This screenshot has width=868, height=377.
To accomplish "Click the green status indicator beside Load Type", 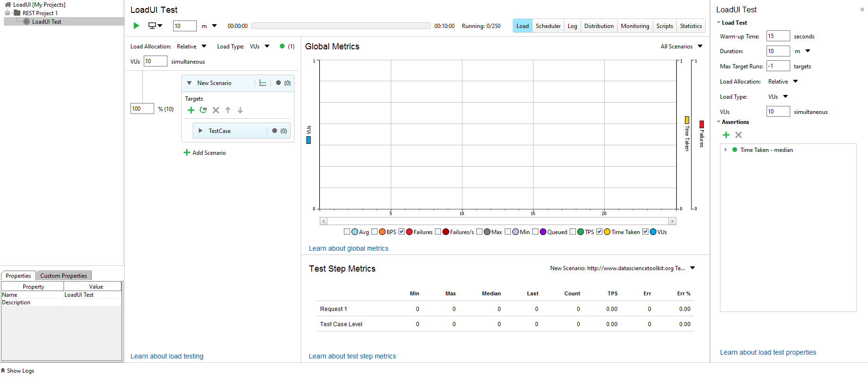I will coord(282,46).
